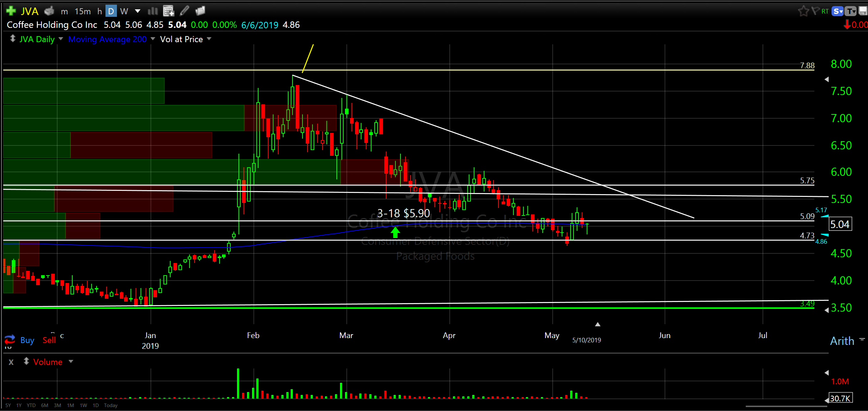868x411 pixels.
Task: Click the bar chart style icon
Action: [x=153, y=11]
